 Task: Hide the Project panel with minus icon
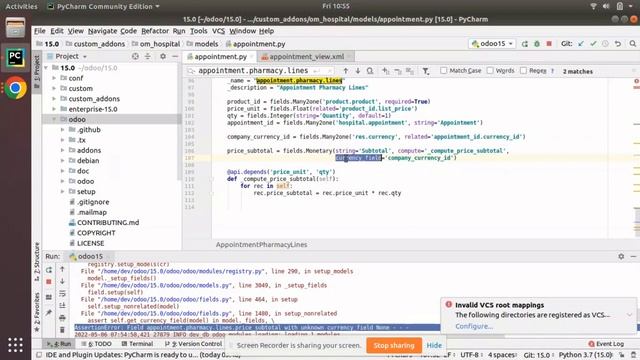pos(175,56)
